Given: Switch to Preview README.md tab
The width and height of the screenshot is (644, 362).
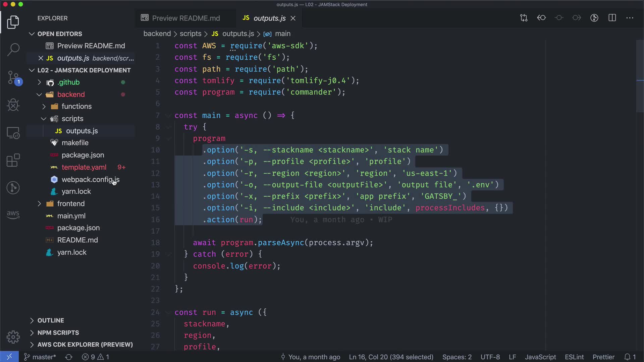Looking at the screenshot, I should point(185,18).
